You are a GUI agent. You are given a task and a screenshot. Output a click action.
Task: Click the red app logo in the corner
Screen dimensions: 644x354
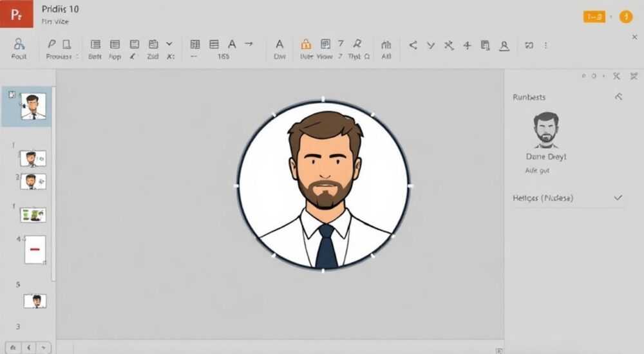tap(17, 14)
